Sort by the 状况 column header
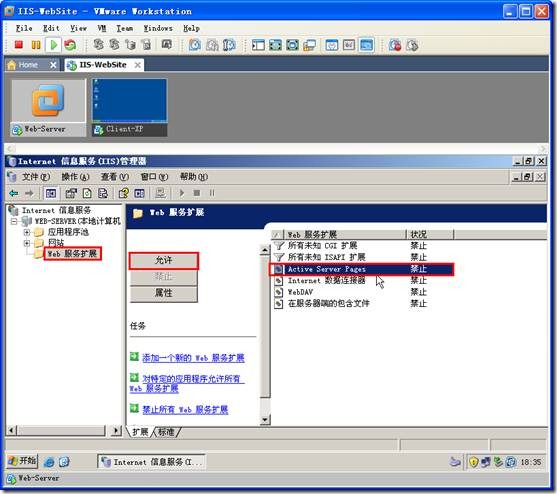 430,234
